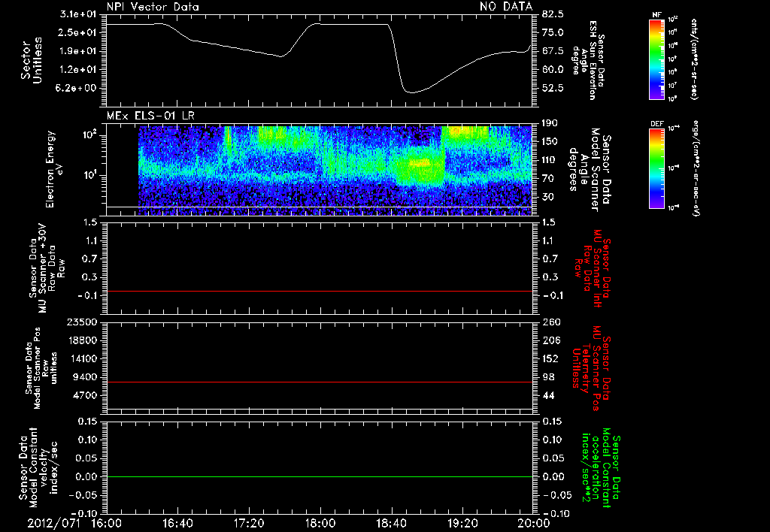Click the DEF color scale bar

656,169
